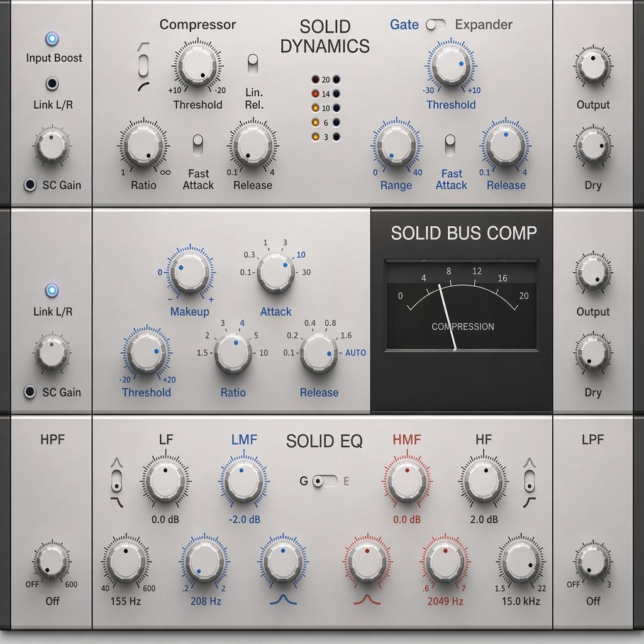Image resolution: width=644 pixels, height=644 pixels.
Task: Toggle Link L/R in Solid Dynamics
Action: [52, 84]
